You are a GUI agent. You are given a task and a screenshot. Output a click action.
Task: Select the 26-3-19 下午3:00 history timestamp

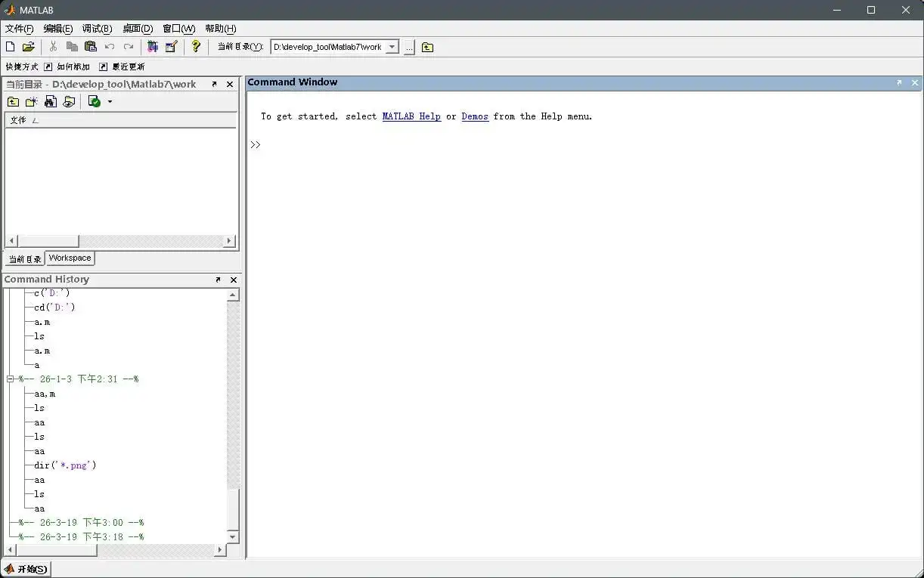click(81, 523)
